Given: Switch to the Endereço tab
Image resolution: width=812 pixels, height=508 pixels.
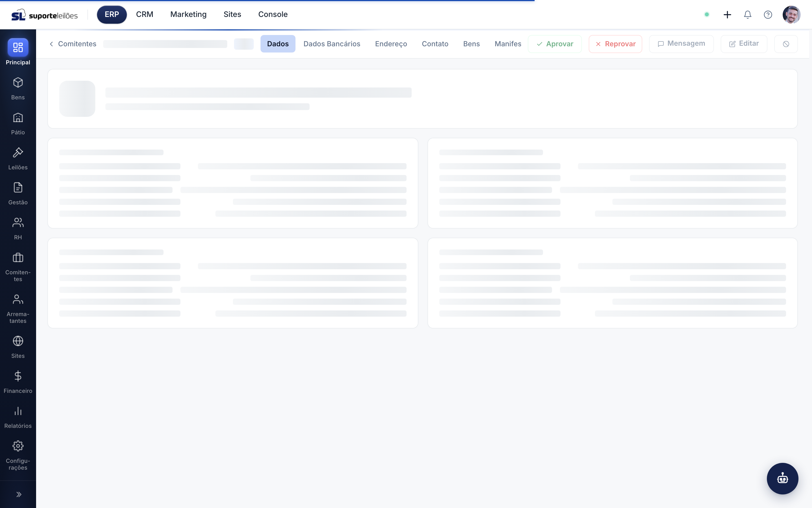Looking at the screenshot, I should 391,44.
